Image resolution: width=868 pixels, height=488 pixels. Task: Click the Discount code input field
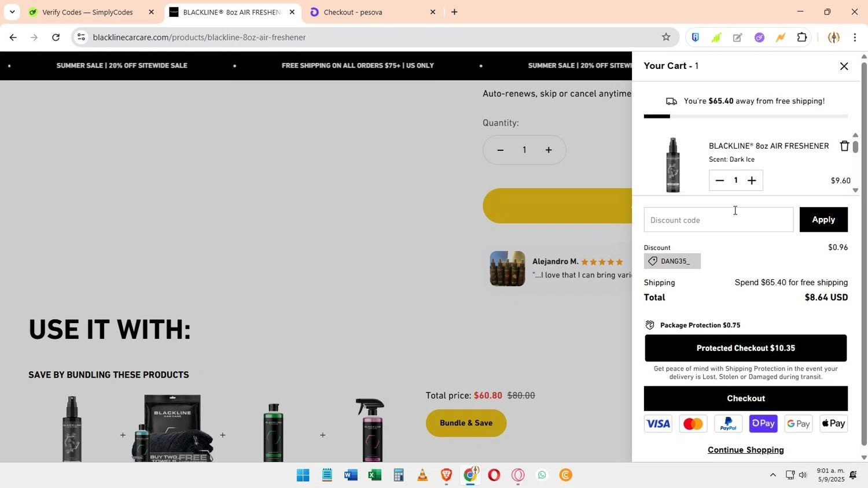click(x=718, y=220)
